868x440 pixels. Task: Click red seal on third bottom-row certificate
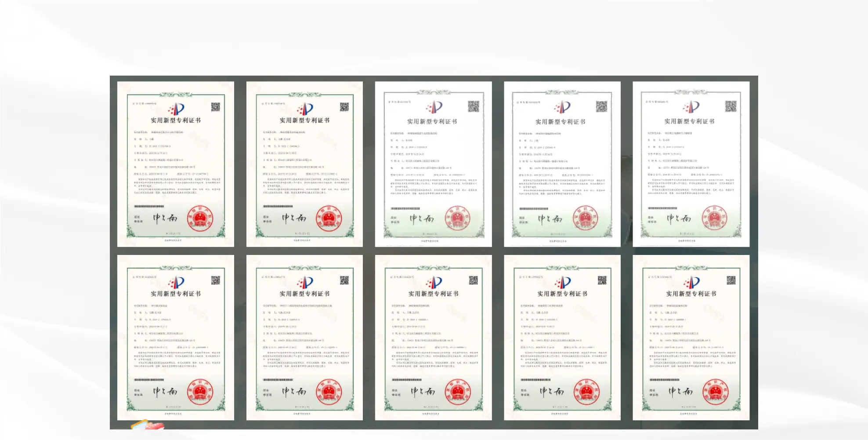pos(457,392)
